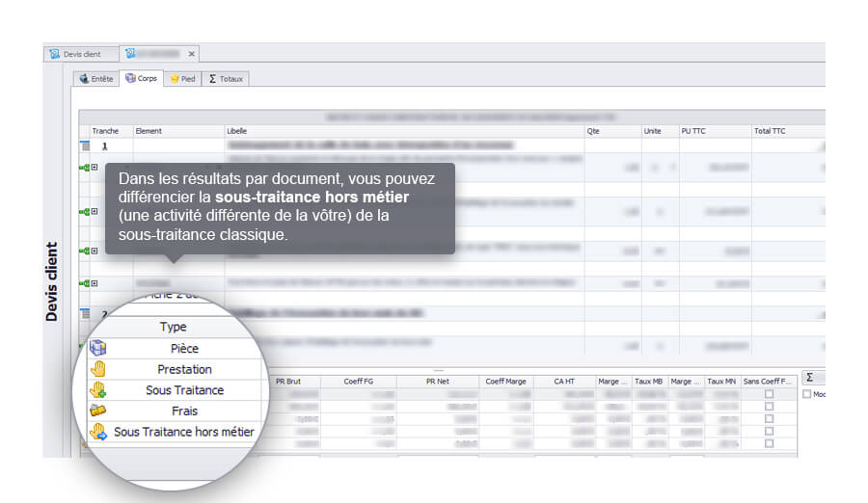
Task: Open the Pied tab
Action: point(182,78)
